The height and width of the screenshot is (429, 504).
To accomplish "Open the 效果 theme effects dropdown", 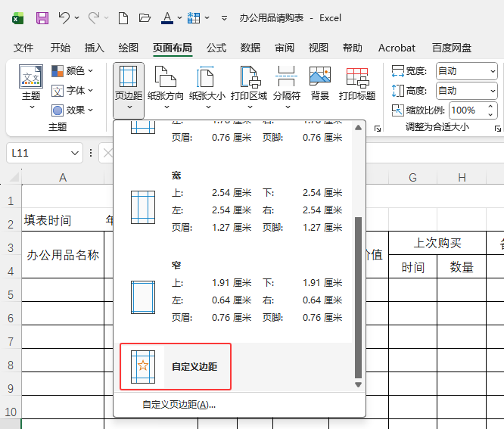I will point(73,110).
